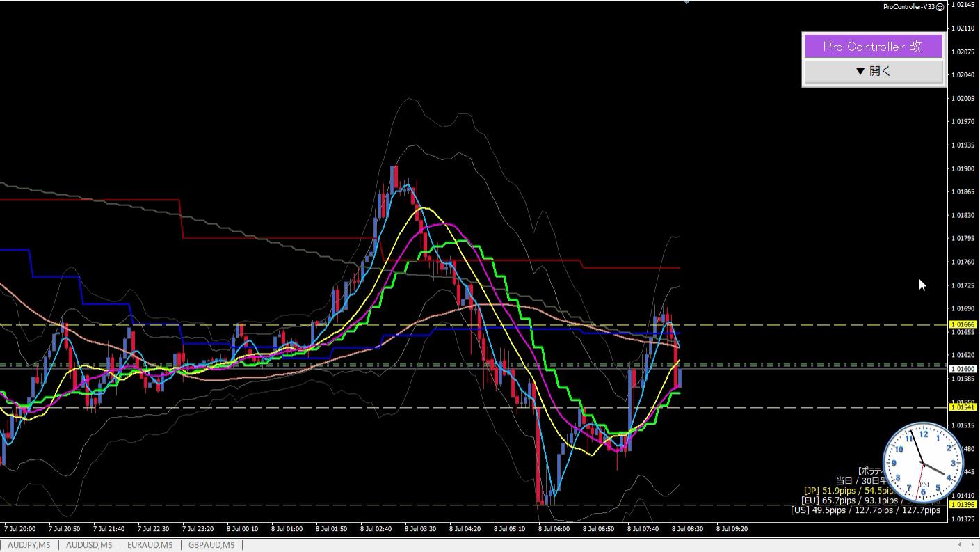Click the 8 Jul 06:00 time axis label
Image resolution: width=980 pixels, height=552 pixels.
click(x=554, y=529)
